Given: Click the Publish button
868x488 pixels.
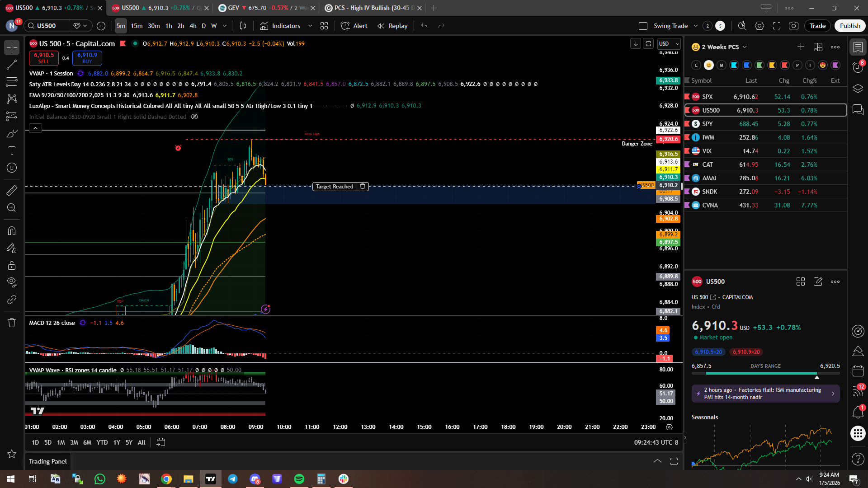Looking at the screenshot, I should point(849,26).
